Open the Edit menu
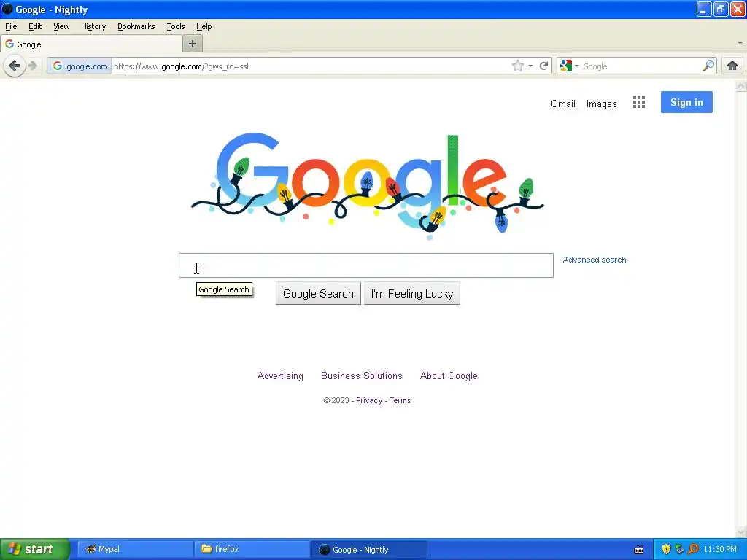The width and height of the screenshot is (747, 560). [x=35, y=26]
